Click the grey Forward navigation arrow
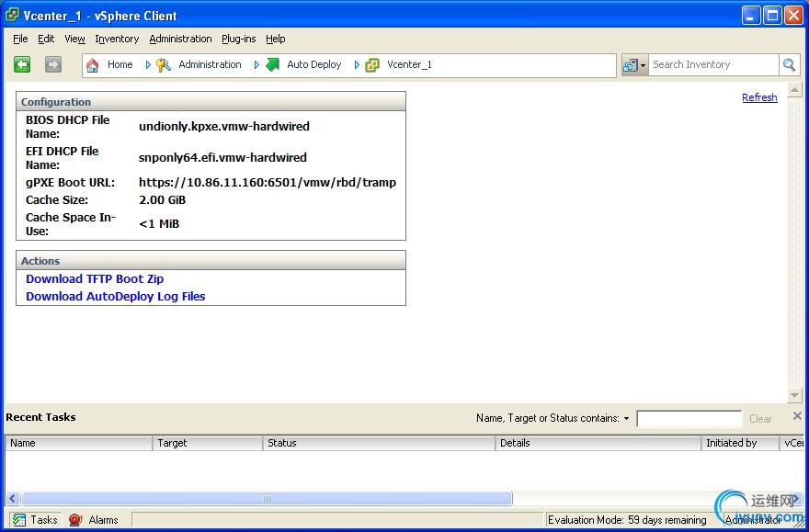The height and width of the screenshot is (532, 809). (x=53, y=64)
